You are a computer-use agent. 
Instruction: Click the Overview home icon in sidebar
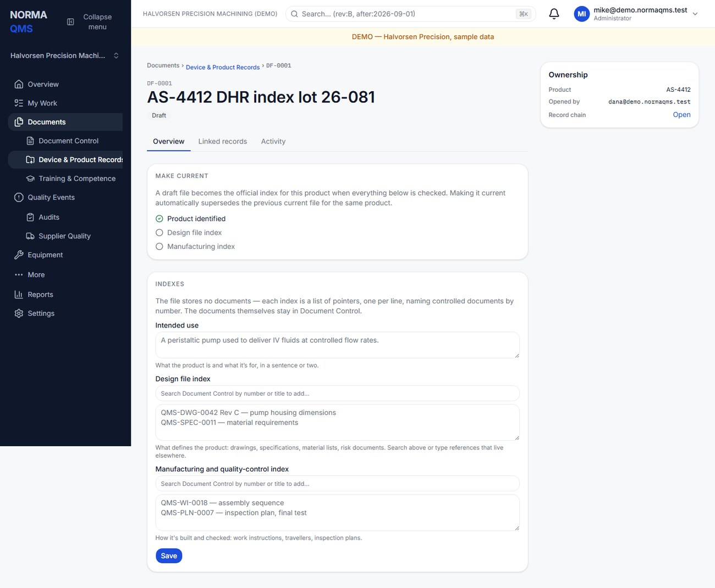pyautogui.click(x=19, y=84)
